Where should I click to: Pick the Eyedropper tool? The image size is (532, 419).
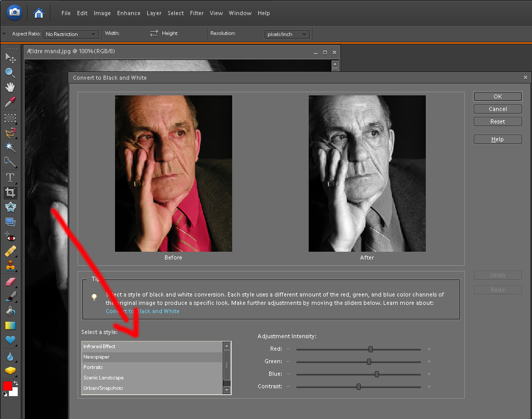tap(10, 102)
